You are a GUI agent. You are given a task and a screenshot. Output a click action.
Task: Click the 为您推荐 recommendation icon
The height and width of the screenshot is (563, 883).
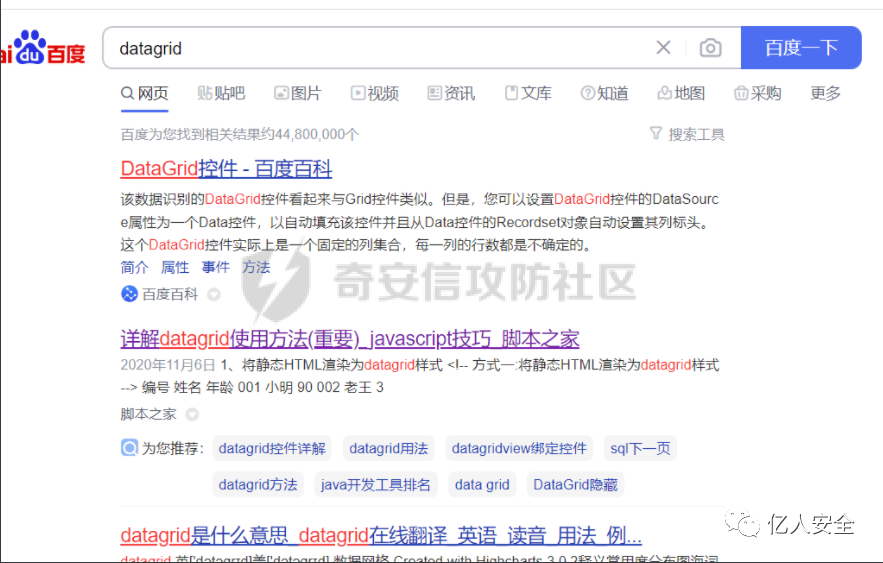coord(129,448)
